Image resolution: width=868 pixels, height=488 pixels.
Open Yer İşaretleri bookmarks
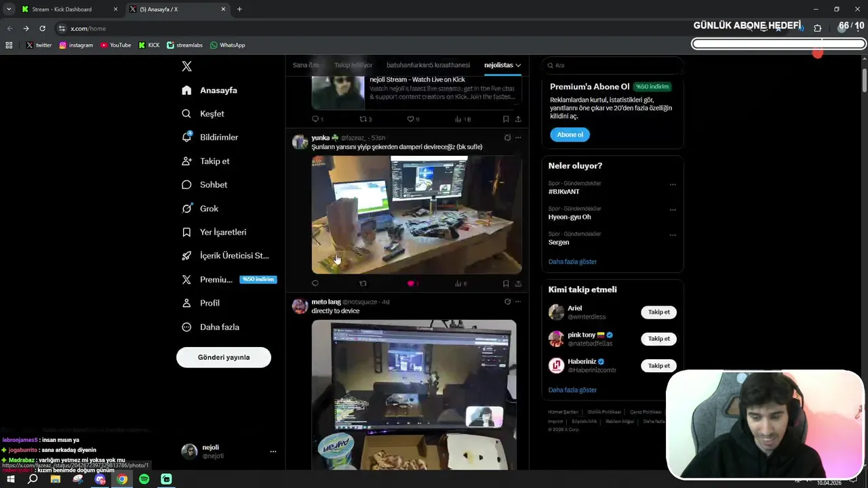[214, 232]
